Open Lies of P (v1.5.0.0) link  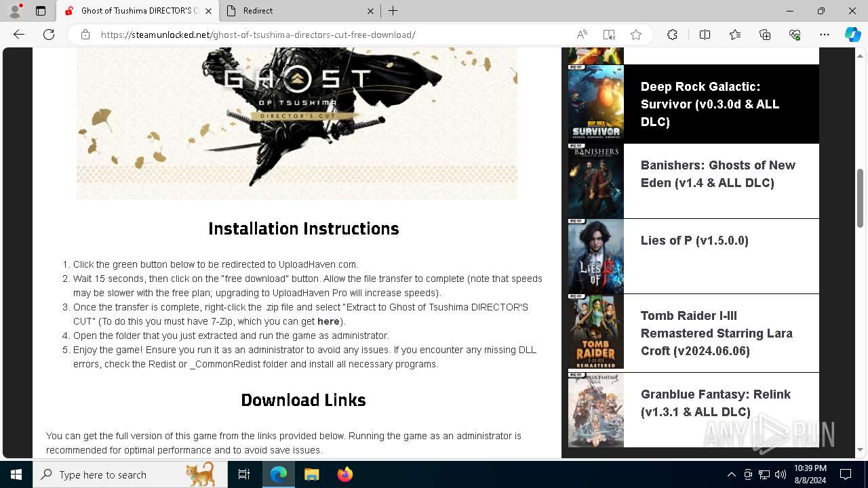pyautogui.click(x=694, y=241)
